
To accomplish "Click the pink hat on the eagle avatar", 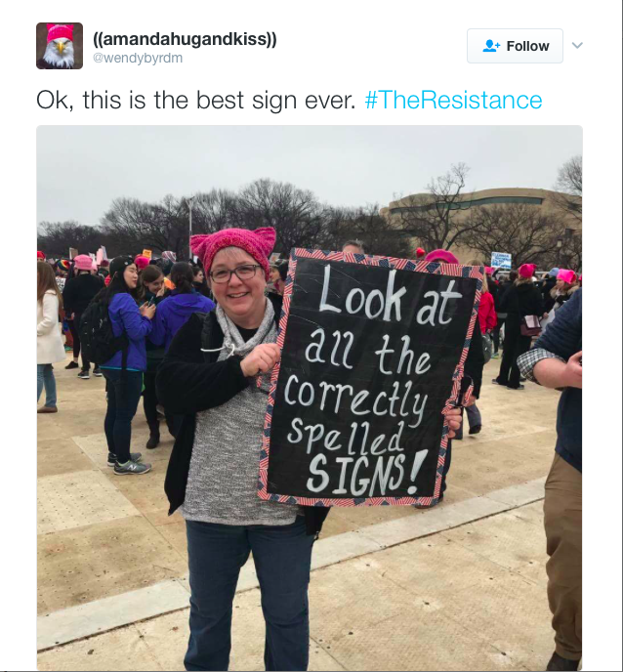I will (x=60, y=32).
